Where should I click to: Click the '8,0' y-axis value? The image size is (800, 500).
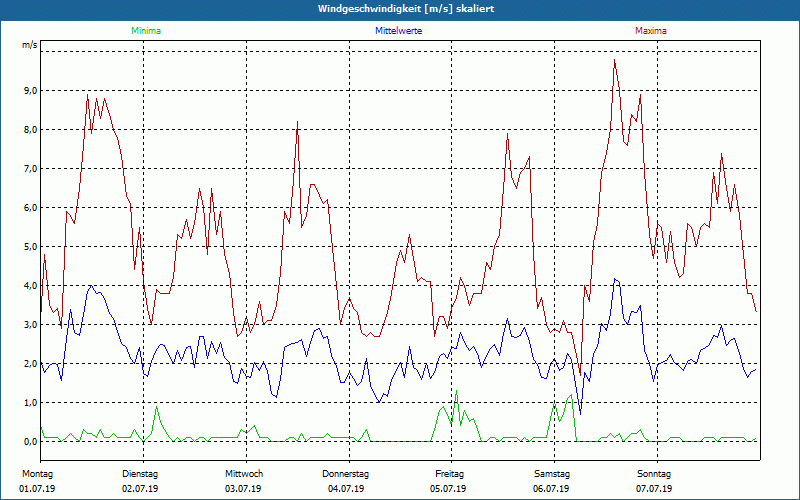coord(30,130)
